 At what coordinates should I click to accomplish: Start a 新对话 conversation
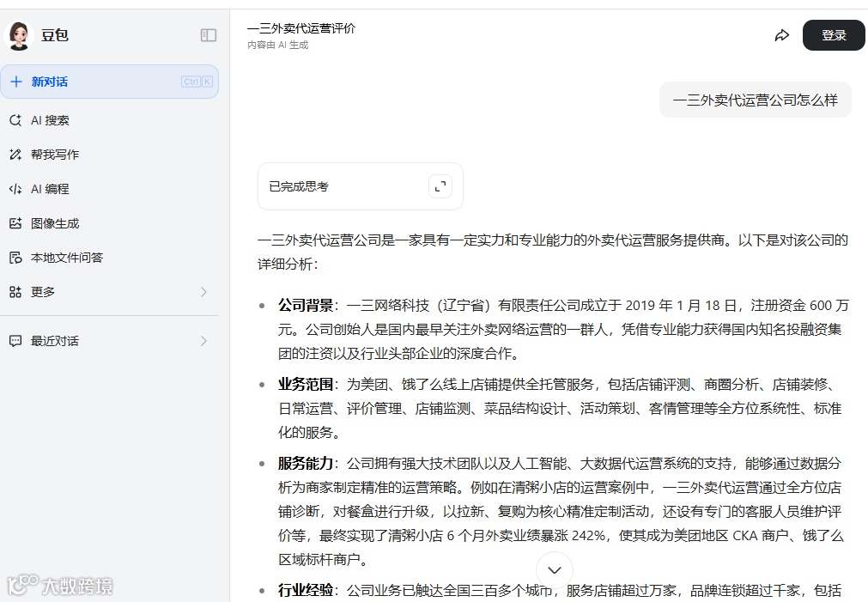(x=110, y=82)
